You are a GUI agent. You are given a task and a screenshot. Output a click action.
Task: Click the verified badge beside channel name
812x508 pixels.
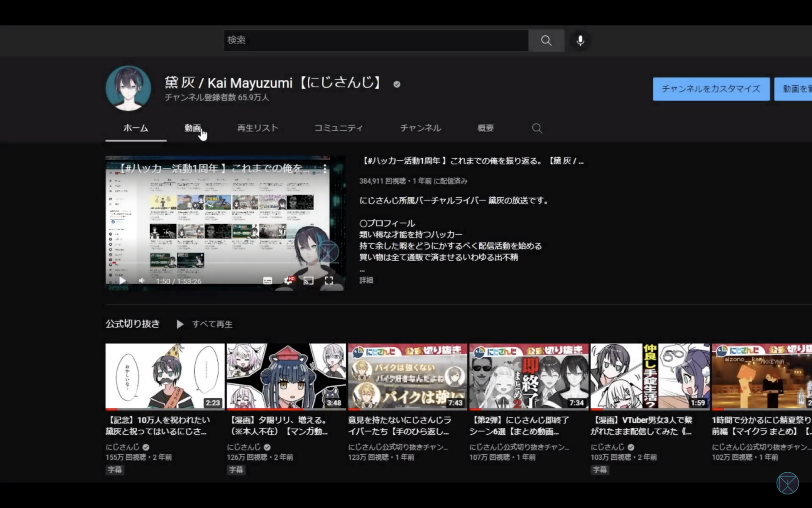tap(396, 84)
